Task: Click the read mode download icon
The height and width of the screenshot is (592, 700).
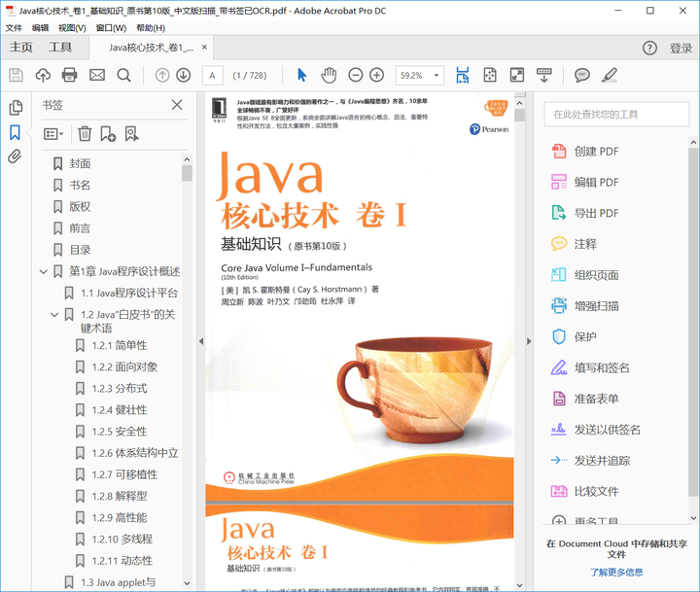Action: point(543,75)
